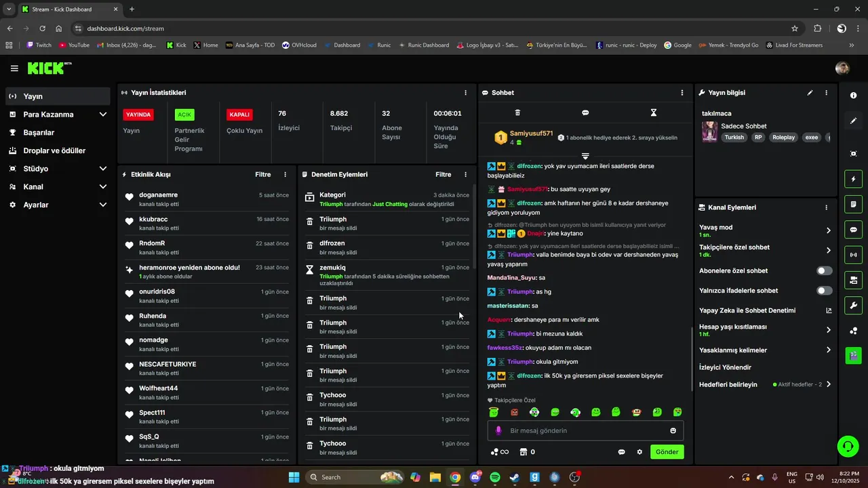Expand Stüdyo sidebar section
The height and width of the screenshot is (488, 868).
102,169
